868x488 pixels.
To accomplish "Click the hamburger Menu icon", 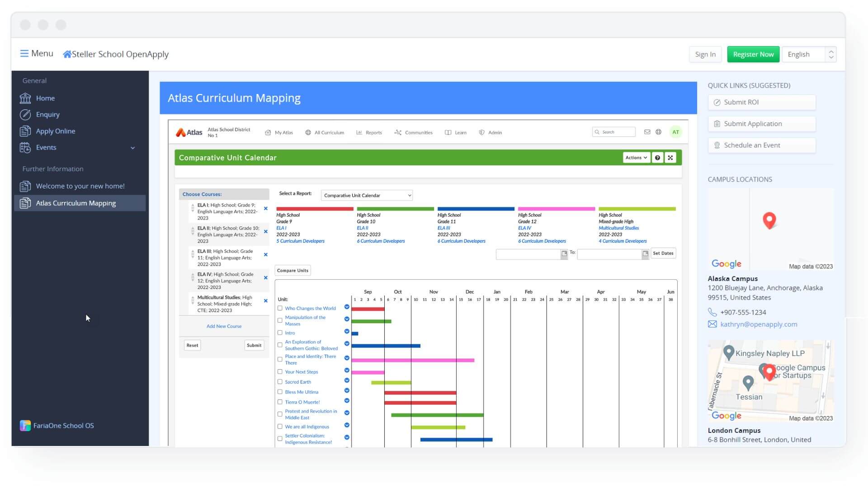I will click(x=24, y=54).
